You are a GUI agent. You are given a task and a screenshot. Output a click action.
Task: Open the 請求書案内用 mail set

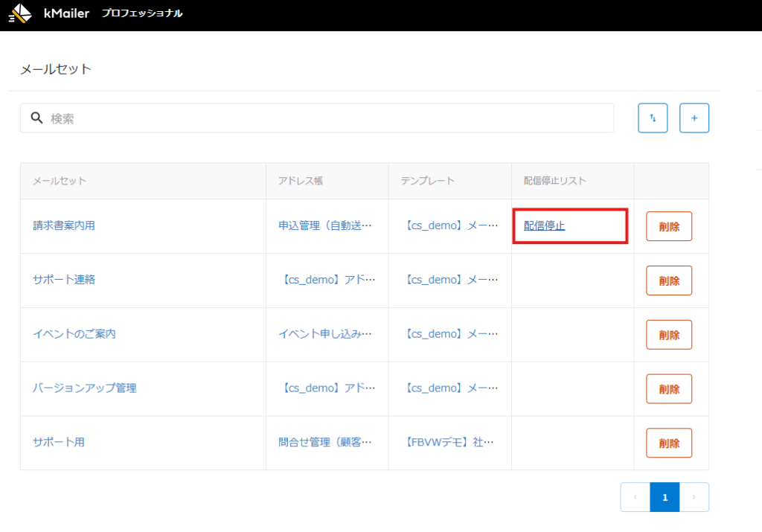(64, 226)
